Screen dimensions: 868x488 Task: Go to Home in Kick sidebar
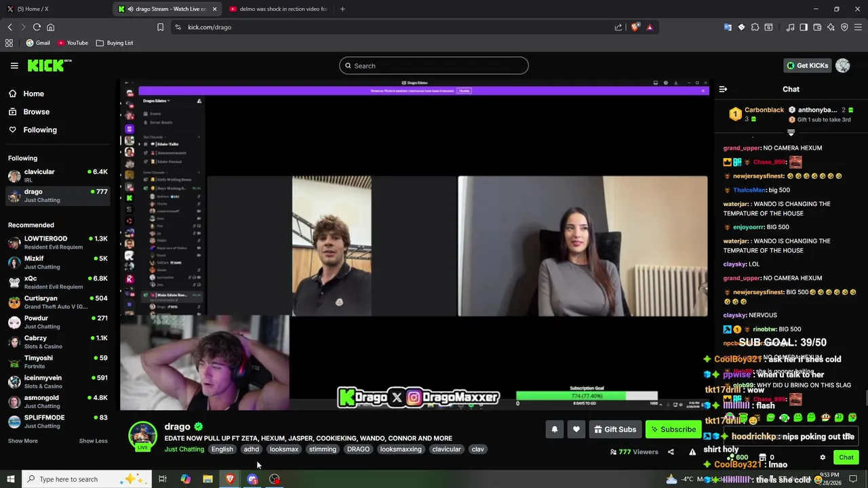click(x=33, y=94)
